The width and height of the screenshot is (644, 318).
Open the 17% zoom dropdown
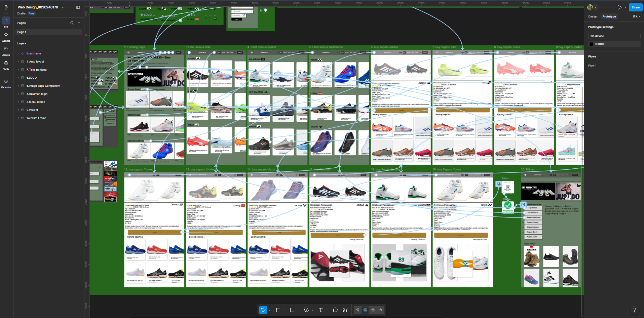[636, 16]
